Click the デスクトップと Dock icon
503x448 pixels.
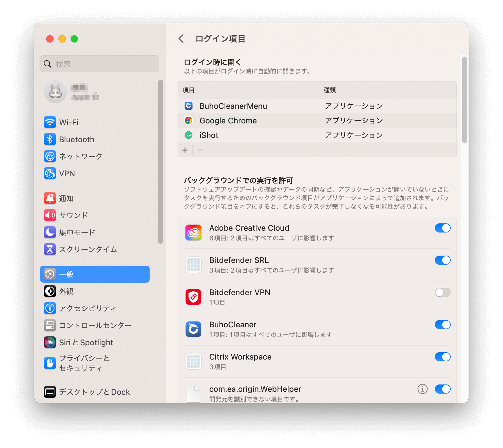point(50,392)
